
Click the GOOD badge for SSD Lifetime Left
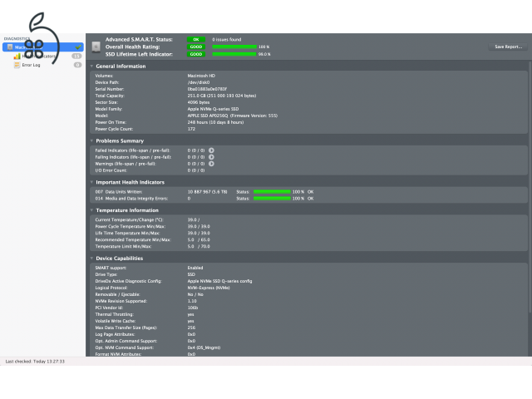coord(196,54)
